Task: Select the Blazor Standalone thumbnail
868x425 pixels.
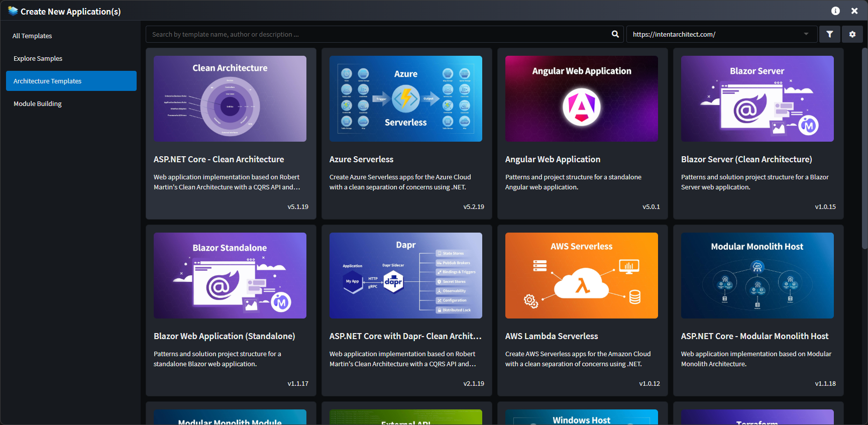Action: 230,275
